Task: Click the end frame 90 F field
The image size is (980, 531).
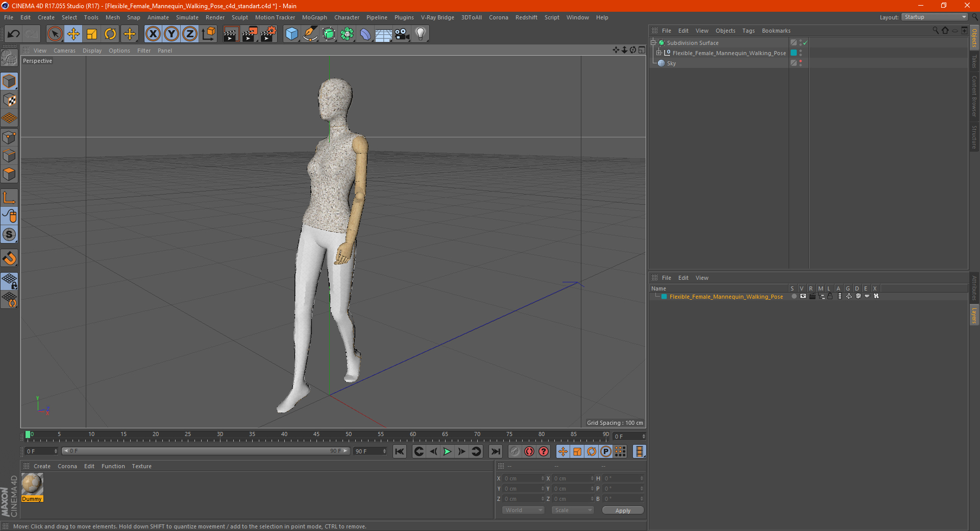Action: pyautogui.click(x=370, y=451)
